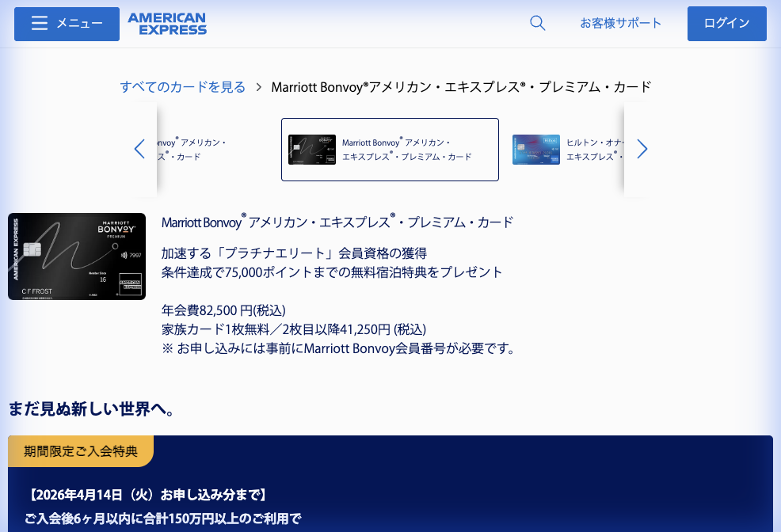Select the highlighted Premium card carousel tab
Viewport: 781px width, 532px height.
tap(390, 149)
